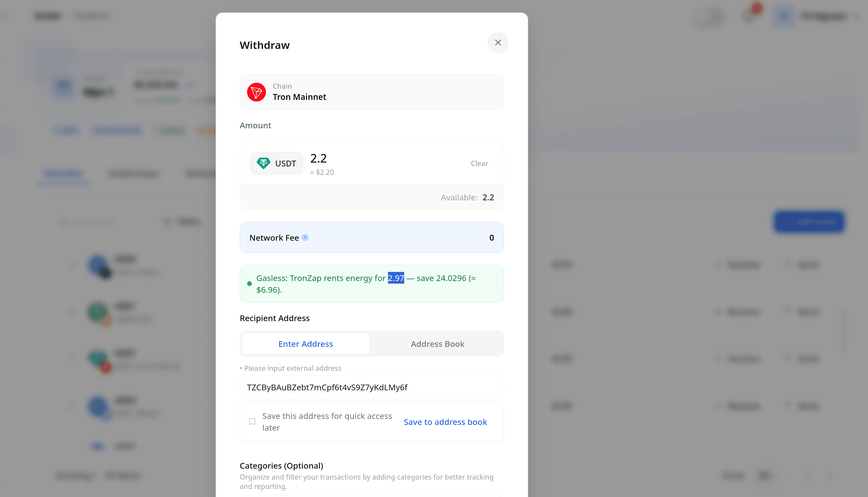868x497 pixels.
Task: Open the Chain selector showing Tron Mainnet
Action: tap(372, 92)
